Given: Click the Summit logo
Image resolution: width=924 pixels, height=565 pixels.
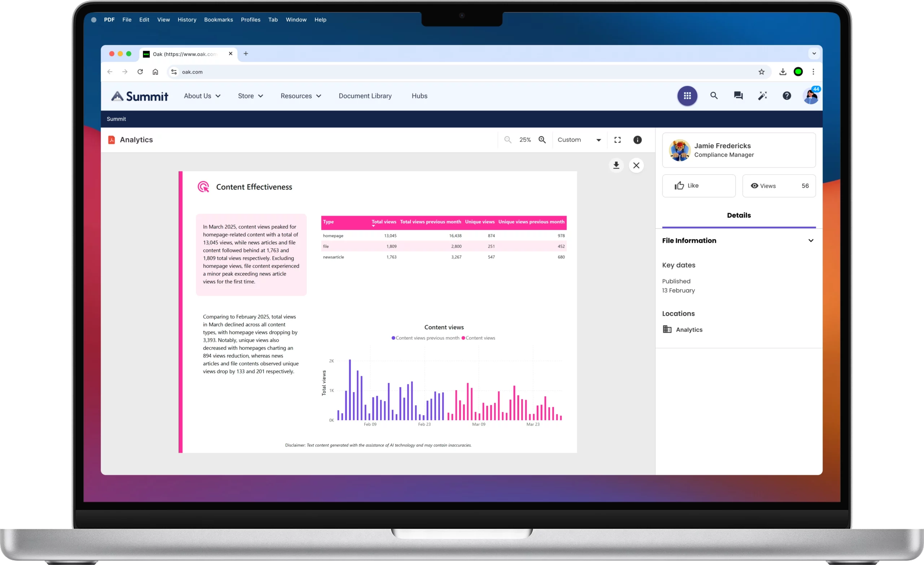Looking at the screenshot, I should point(139,96).
